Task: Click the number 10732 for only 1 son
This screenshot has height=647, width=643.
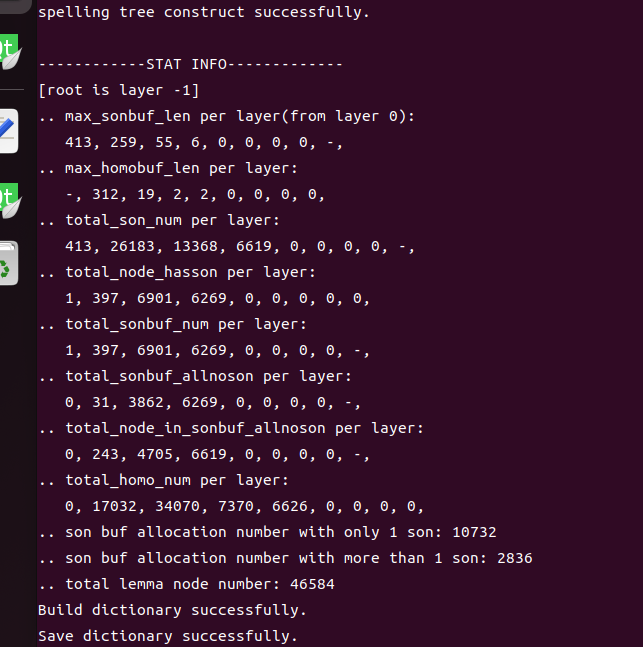Action: [x=474, y=532]
